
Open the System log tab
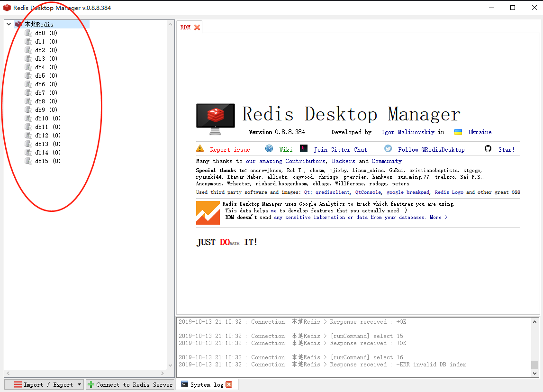[207, 385]
